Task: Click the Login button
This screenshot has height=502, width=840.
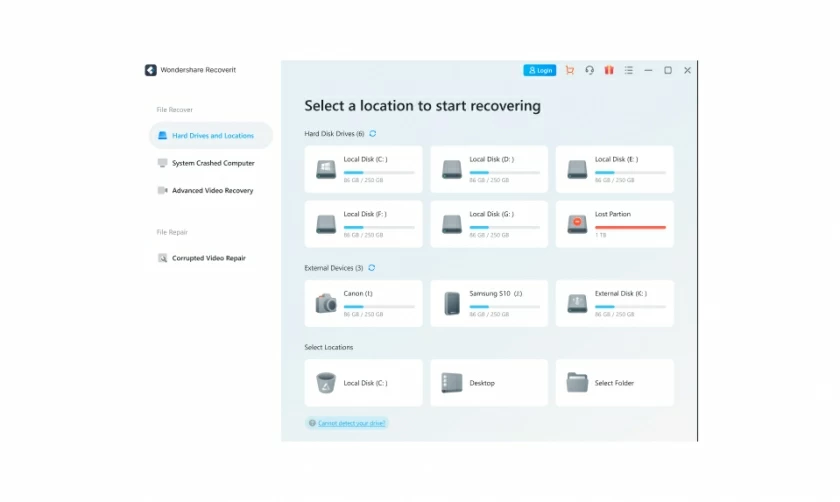Action: tap(539, 70)
